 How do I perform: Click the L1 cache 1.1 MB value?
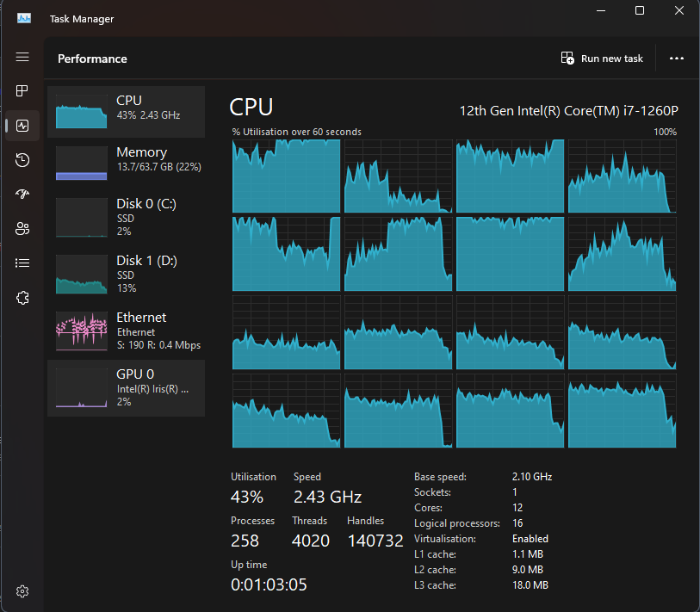[527, 554]
